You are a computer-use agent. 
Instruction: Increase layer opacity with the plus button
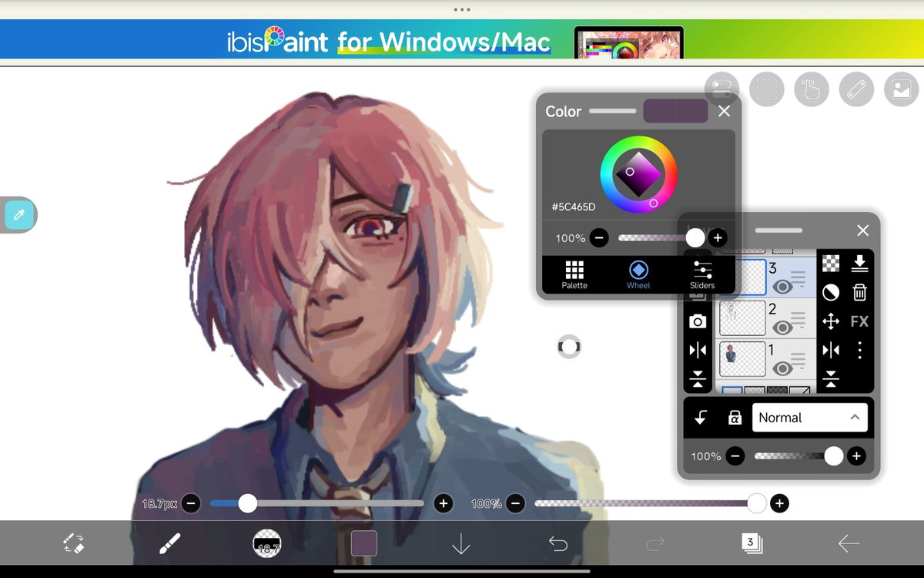[856, 456]
